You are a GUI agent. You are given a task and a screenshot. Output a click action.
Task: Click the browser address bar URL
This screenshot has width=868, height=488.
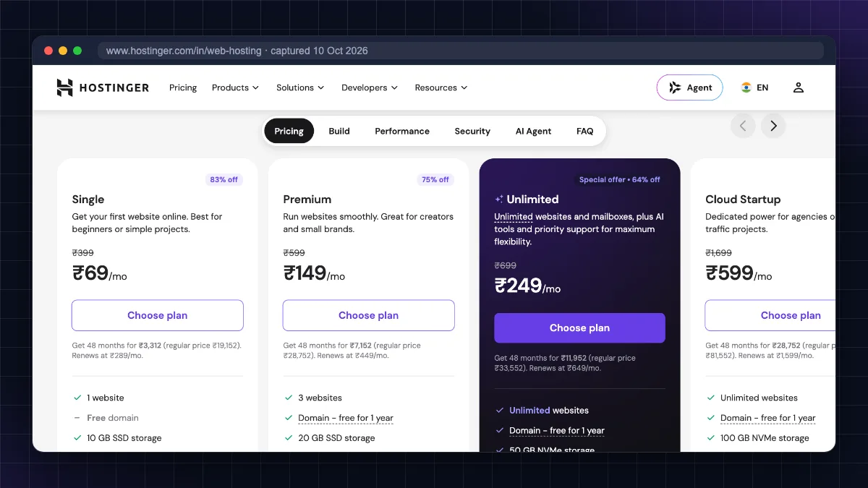(x=237, y=51)
